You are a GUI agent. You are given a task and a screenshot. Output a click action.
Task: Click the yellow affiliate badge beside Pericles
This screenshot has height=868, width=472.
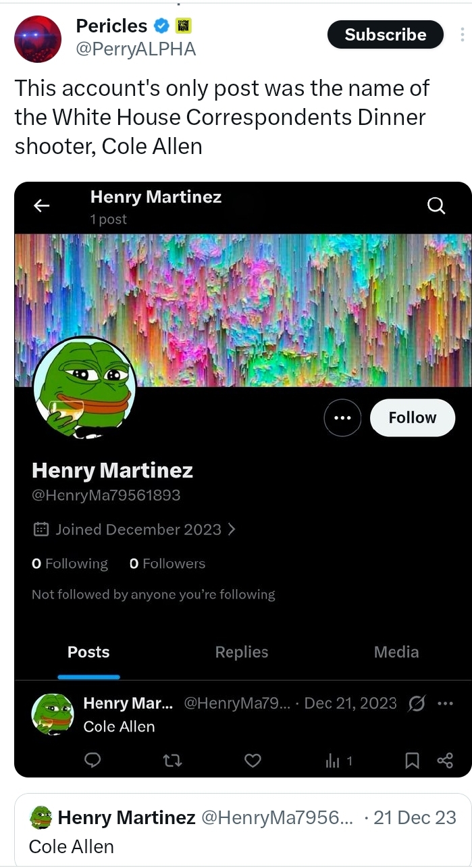(184, 26)
